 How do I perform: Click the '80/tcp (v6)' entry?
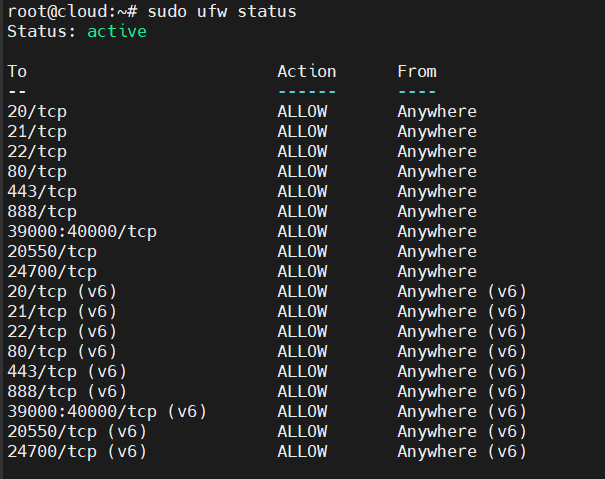62,352
